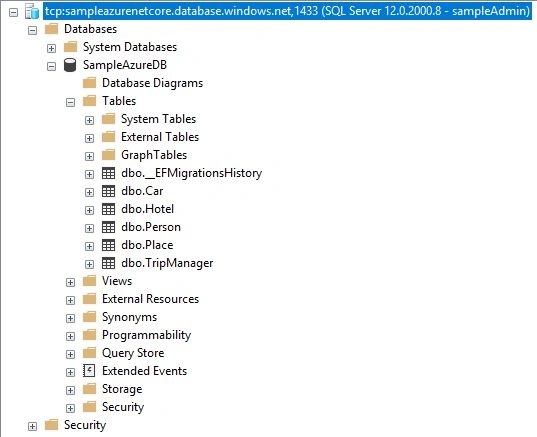537x437 pixels.
Task: Click the dbo.Person table icon
Action: (x=109, y=227)
